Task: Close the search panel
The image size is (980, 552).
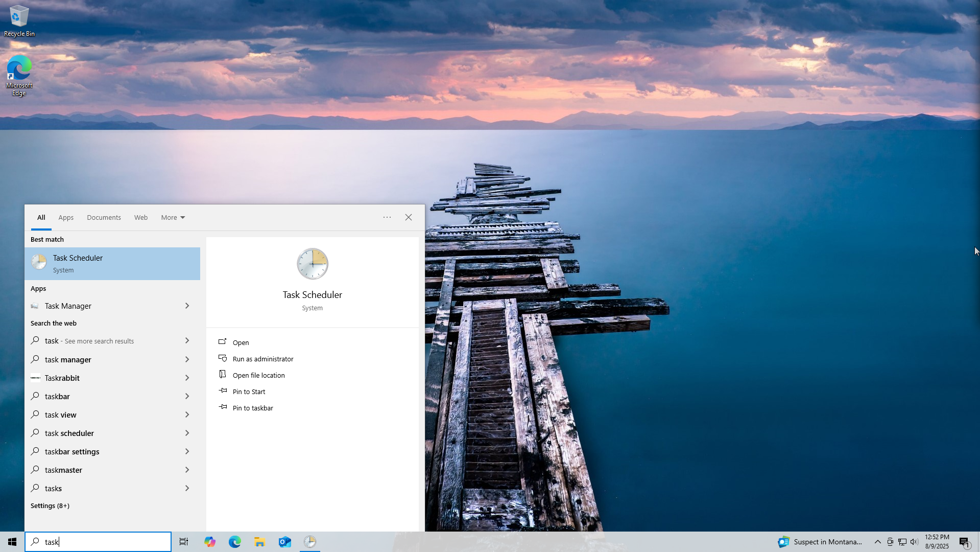Action: point(409,217)
